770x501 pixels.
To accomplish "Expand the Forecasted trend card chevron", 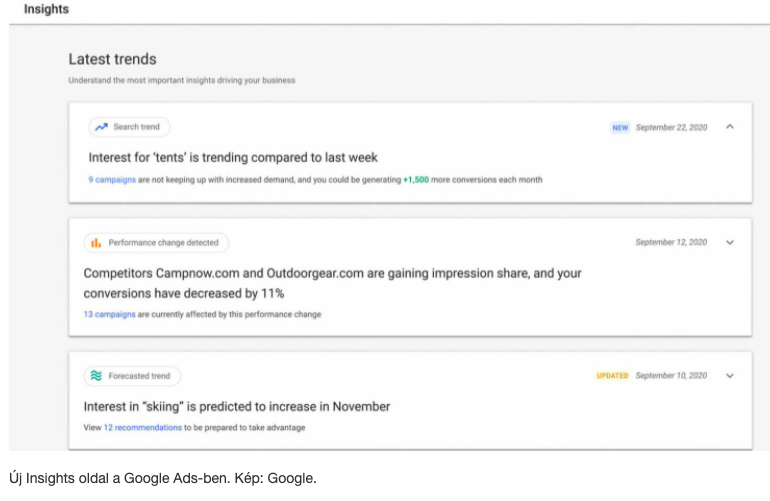I will tap(730, 376).
